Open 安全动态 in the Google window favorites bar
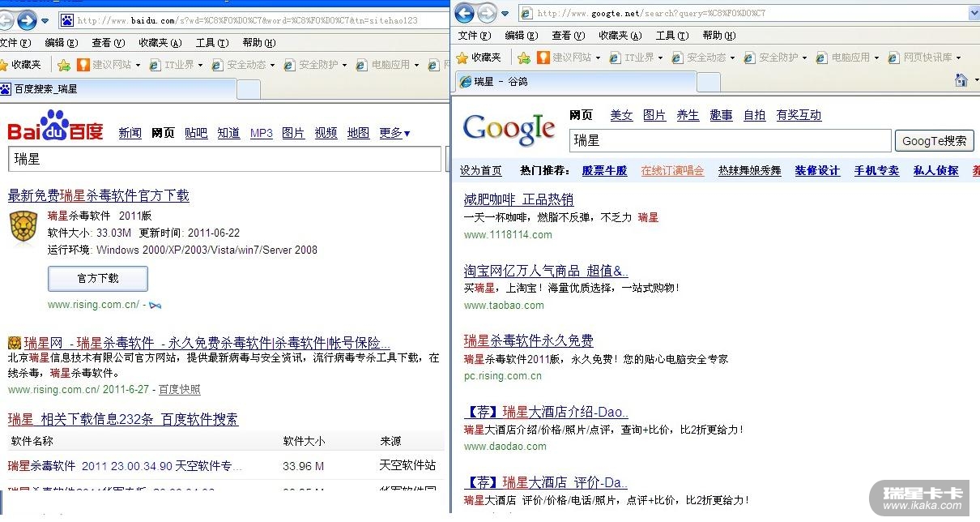This screenshot has height=522, width=980. (x=704, y=58)
